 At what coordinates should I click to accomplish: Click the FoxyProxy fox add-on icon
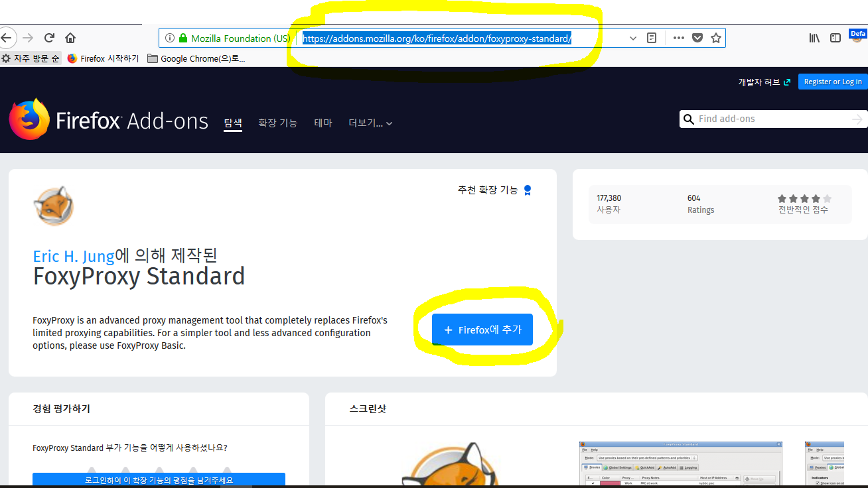54,206
